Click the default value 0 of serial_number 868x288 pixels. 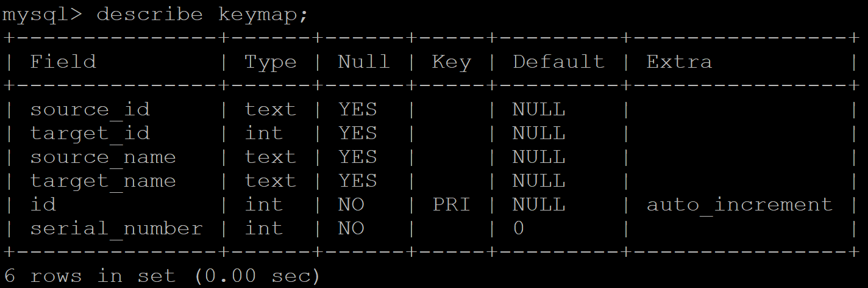coord(518,228)
